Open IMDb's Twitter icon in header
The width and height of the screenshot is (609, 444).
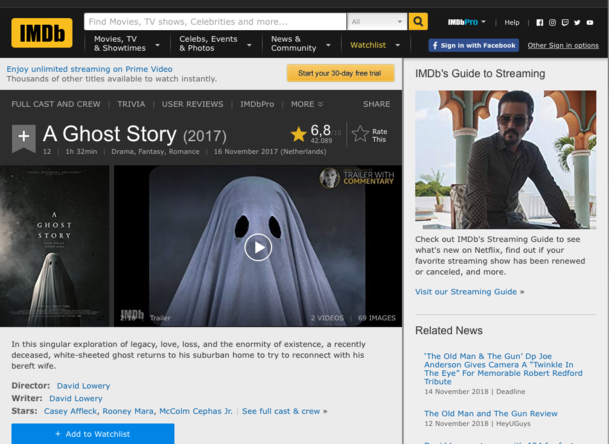[577, 22]
